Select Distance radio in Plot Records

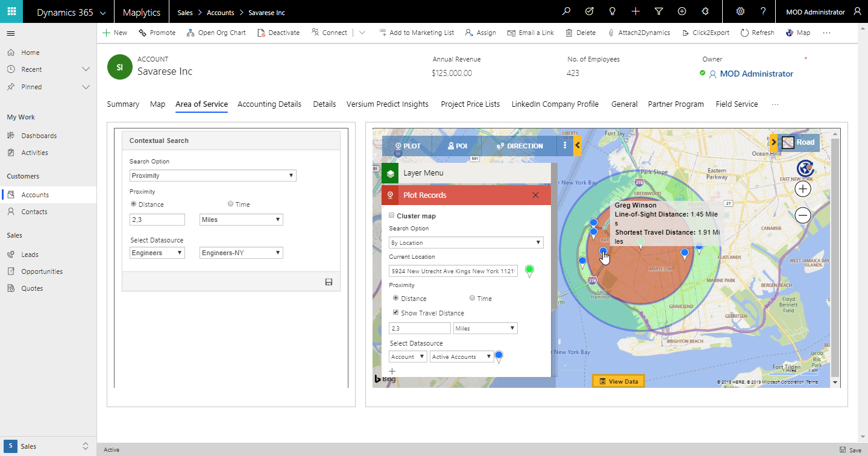(395, 298)
